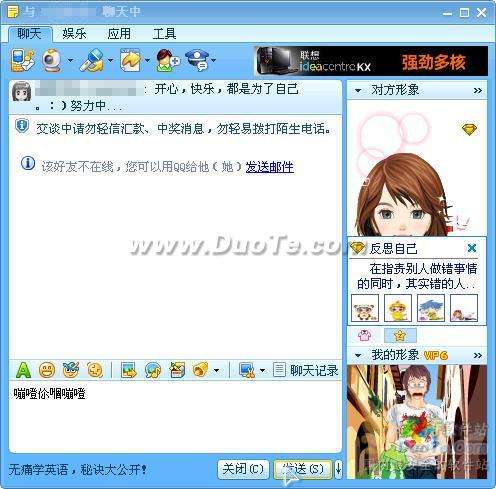Click the screen capture icon
Image resolution: width=496 pixels, height=489 pixels.
coord(247,370)
